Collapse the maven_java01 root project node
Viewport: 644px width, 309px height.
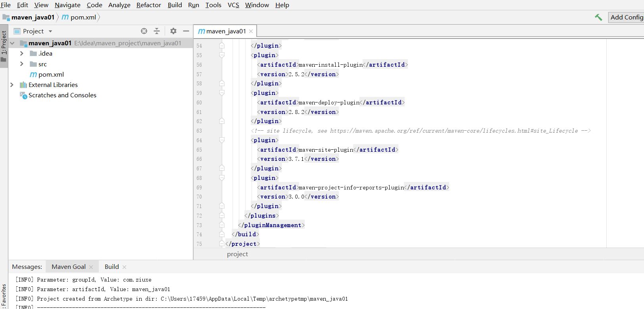point(12,43)
